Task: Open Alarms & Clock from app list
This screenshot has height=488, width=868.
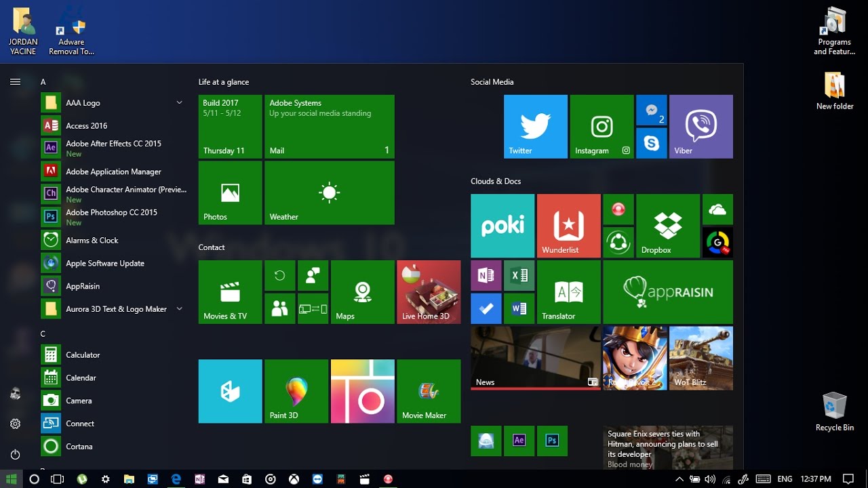Action: [x=113, y=240]
